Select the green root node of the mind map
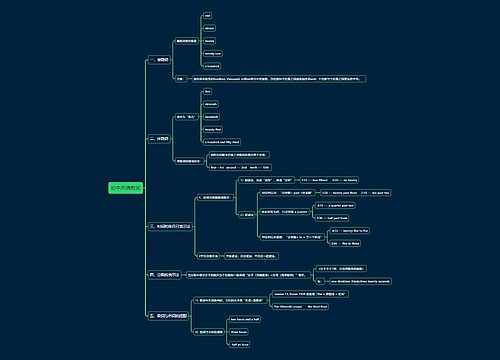 [x=125, y=188]
